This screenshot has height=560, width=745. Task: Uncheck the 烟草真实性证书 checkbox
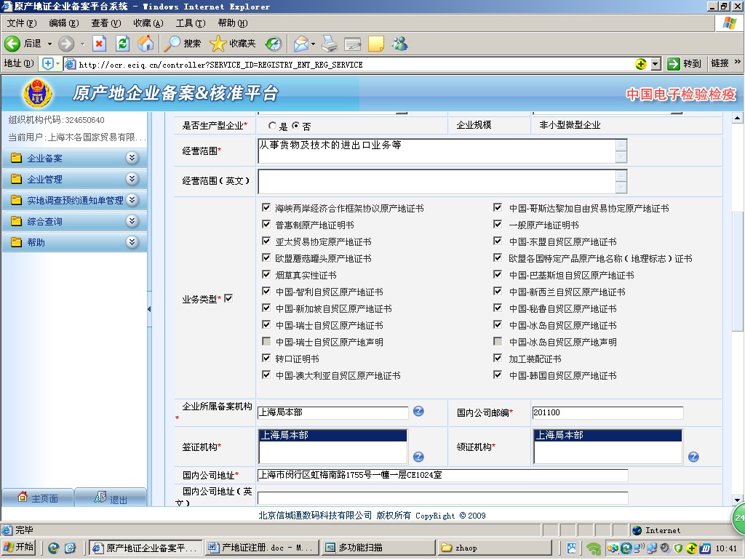tap(267, 275)
